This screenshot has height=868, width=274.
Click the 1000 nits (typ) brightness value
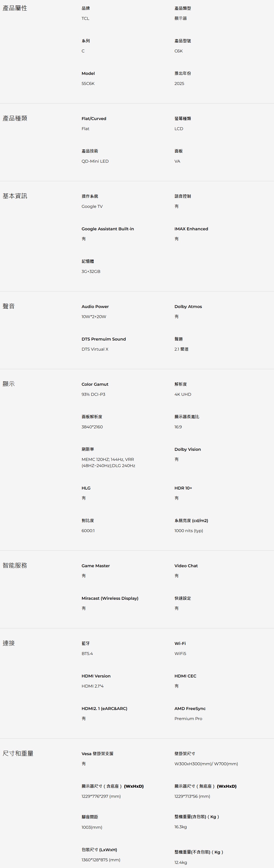[189, 531]
